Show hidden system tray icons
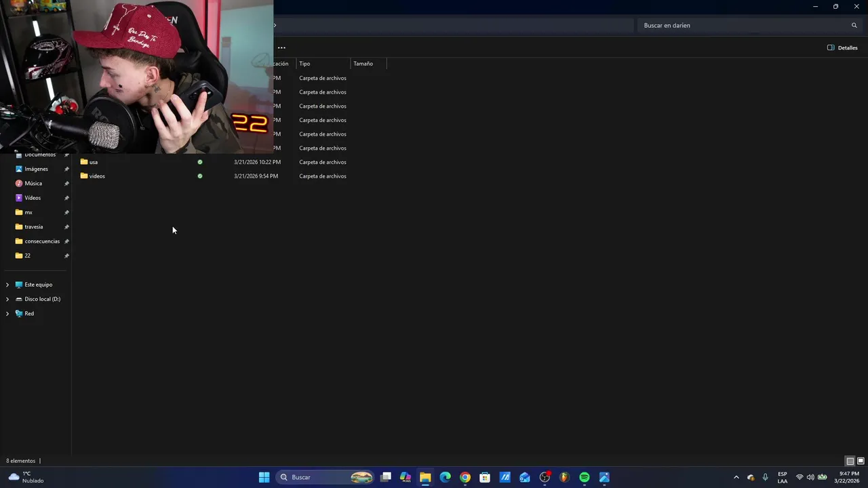868x488 pixels. click(x=736, y=477)
